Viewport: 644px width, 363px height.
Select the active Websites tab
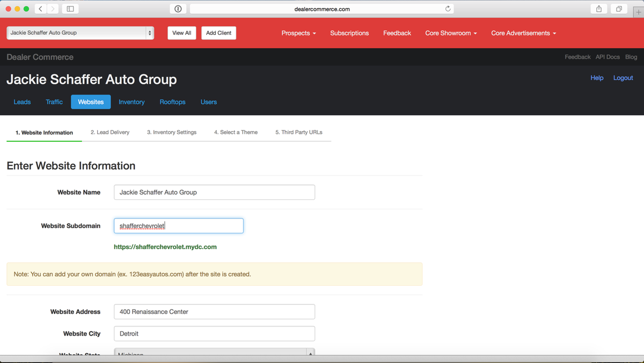pos(91,102)
